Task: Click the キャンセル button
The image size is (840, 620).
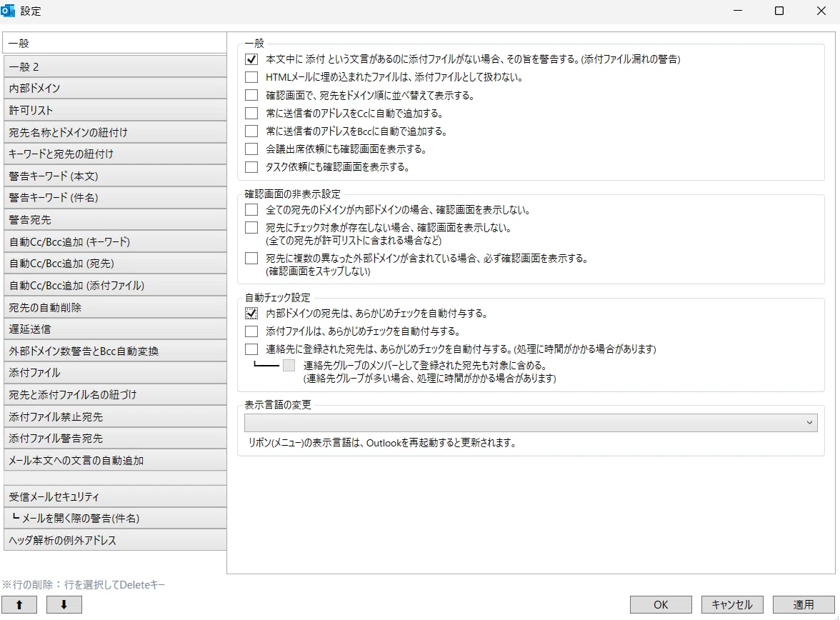Action: [731, 604]
